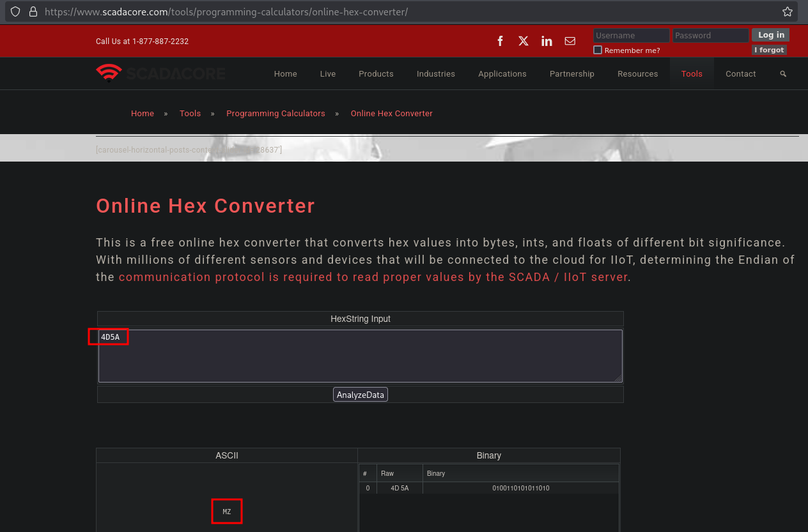Follow the Programming Calculators breadcrumb link

click(276, 114)
